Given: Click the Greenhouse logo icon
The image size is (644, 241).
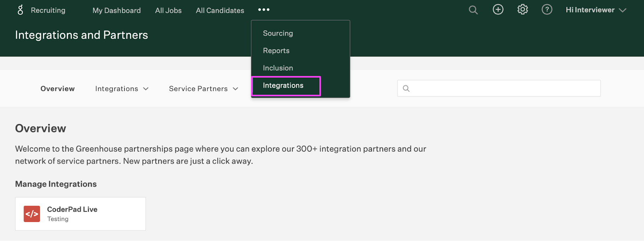Looking at the screenshot, I should pyautogui.click(x=21, y=10).
